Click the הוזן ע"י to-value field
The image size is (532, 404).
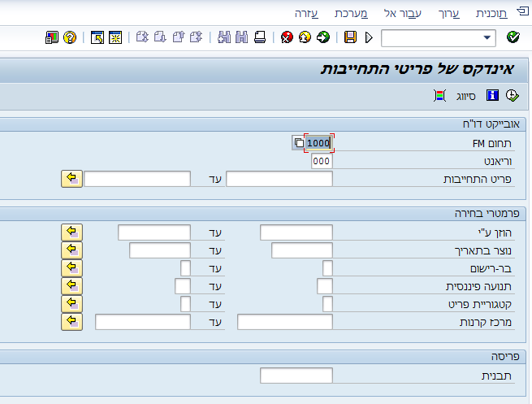[154, 232]
